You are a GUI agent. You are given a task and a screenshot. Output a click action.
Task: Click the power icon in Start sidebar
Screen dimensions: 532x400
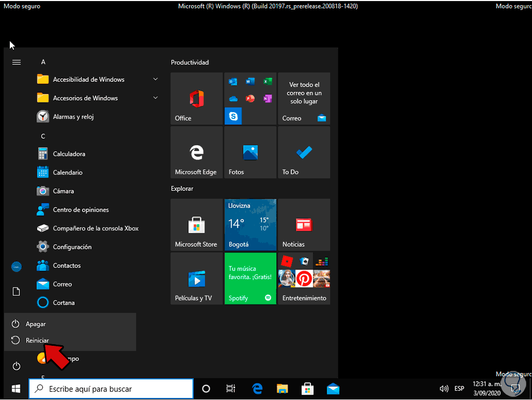coord(16,366)
